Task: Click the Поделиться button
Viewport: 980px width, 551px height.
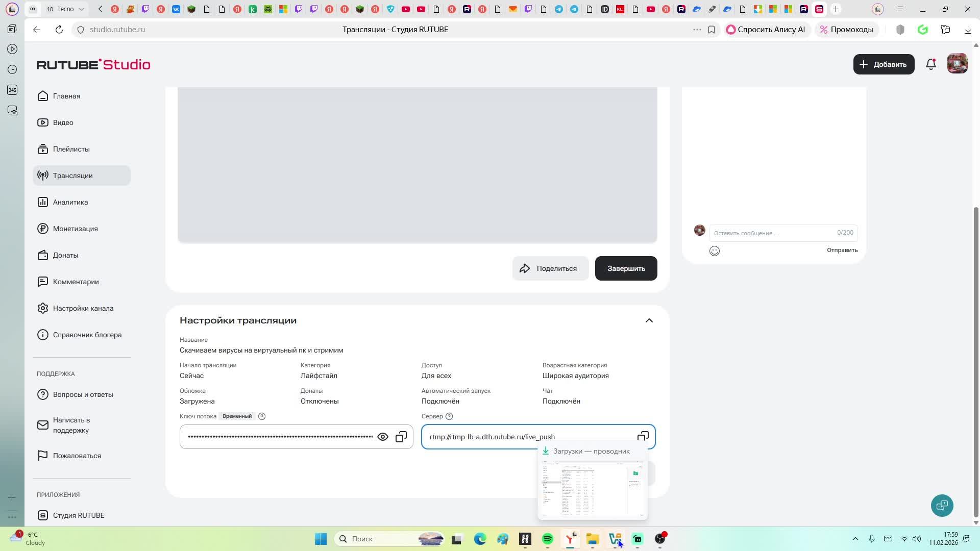Action: coord(550,268)
